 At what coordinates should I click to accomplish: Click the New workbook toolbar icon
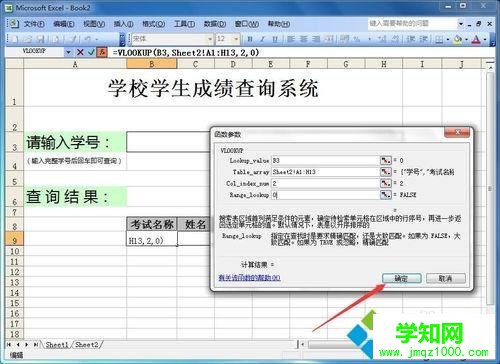click(x=14, y=39)
